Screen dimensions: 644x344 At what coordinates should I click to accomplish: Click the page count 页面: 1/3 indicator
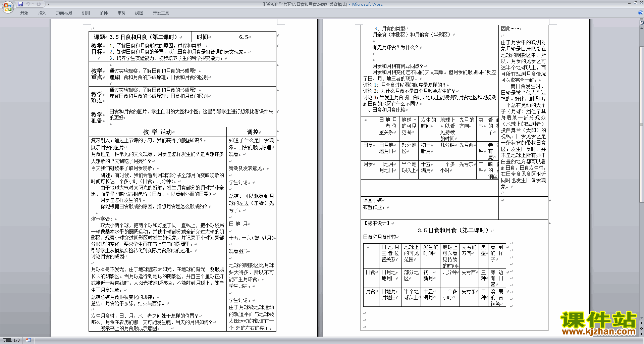pos(11,340)
